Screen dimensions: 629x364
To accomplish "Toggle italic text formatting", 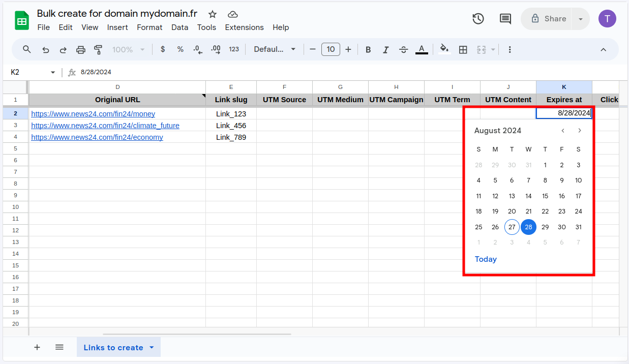I will tap(385, 49).
